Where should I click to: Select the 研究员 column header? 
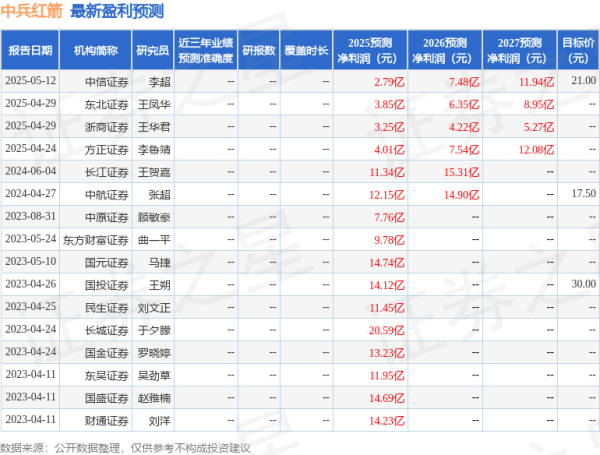coord(152,49)
